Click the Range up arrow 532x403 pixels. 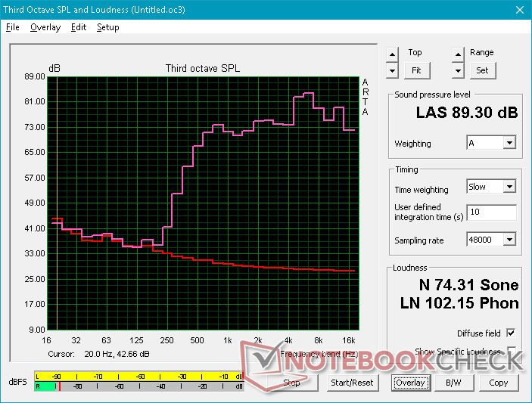point(458,54)
